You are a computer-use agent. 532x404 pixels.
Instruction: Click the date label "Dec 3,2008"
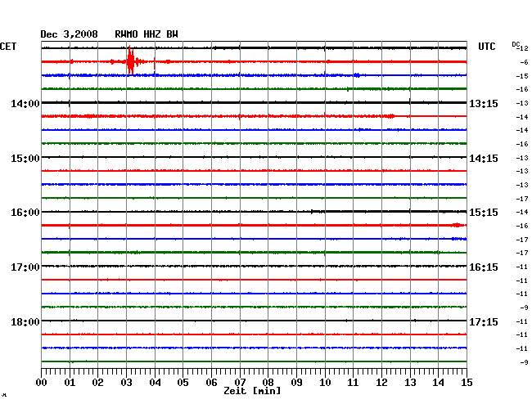coord(70,34)
